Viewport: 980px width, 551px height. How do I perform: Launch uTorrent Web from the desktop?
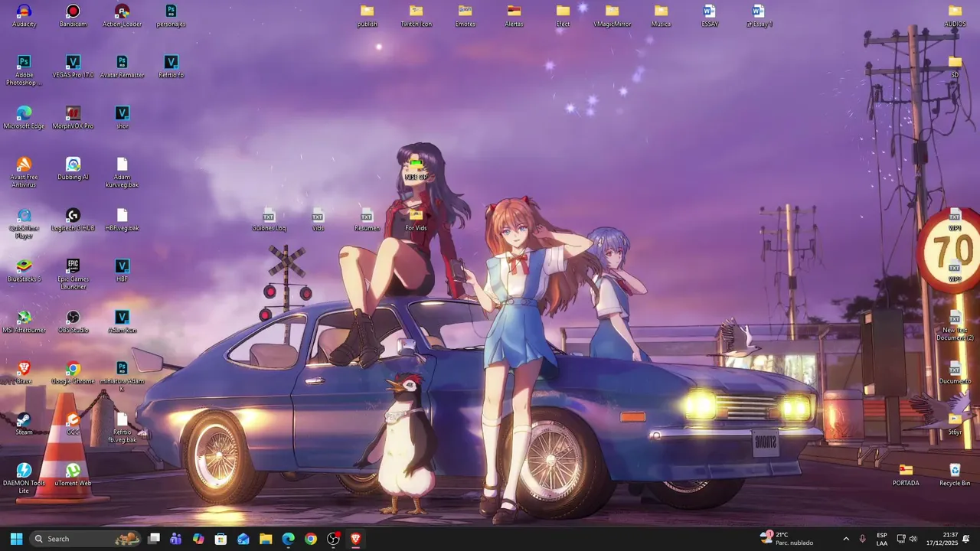click(x=73, y=475)
